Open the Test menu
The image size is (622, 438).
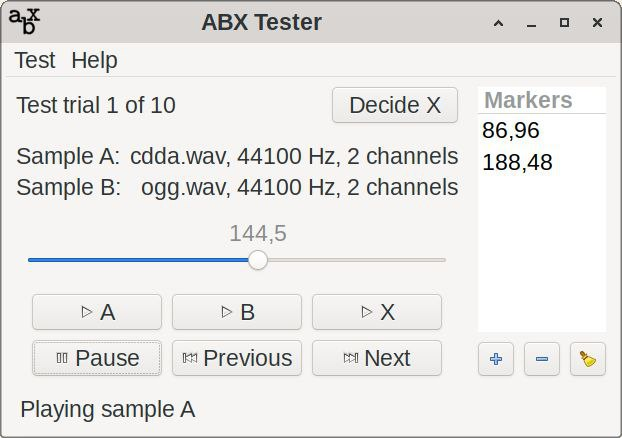click(35, 60)
